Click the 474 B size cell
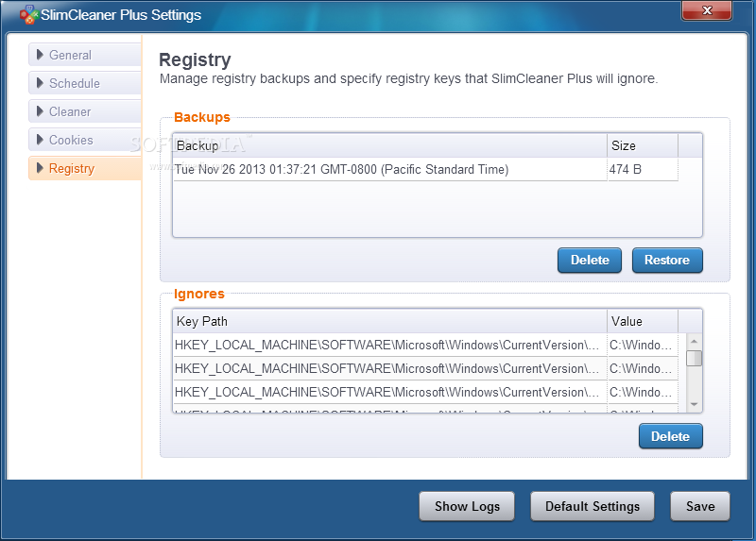Screen dimensions: 756x541 643,170
